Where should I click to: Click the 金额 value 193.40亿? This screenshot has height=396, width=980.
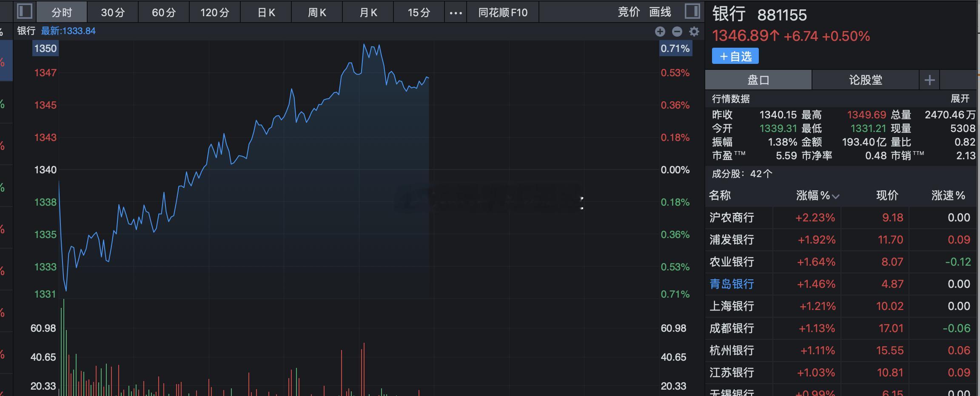coord(864,142)
